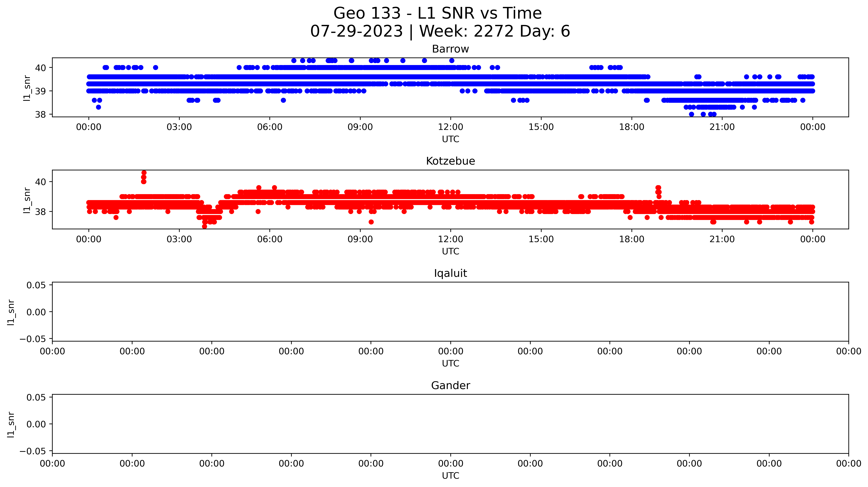Click the y-axis value 40 on Barrow plot
This screenshot has width=868, height=487.
pyautogui.click(x=40, y=68)
